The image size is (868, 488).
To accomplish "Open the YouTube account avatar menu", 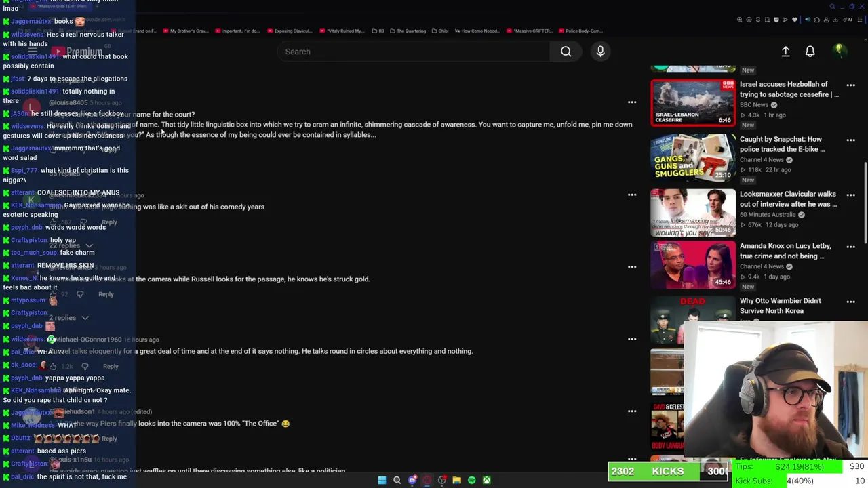I will point(839,51).
